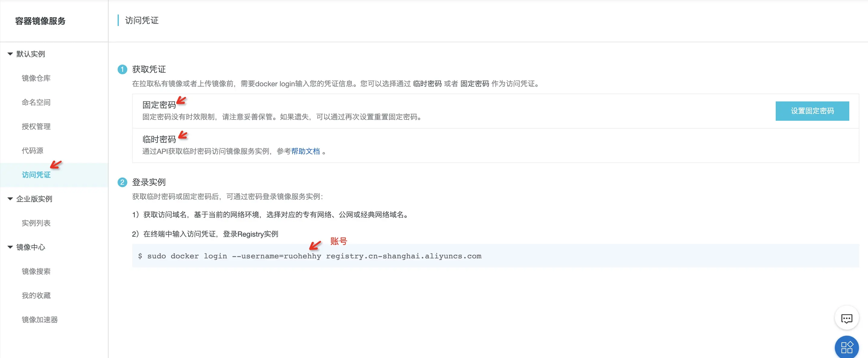Image resolution: width=868 pixels, height=358 pixels.
Task: Open 镜像加速器 page
Action: tap(40, 320)
